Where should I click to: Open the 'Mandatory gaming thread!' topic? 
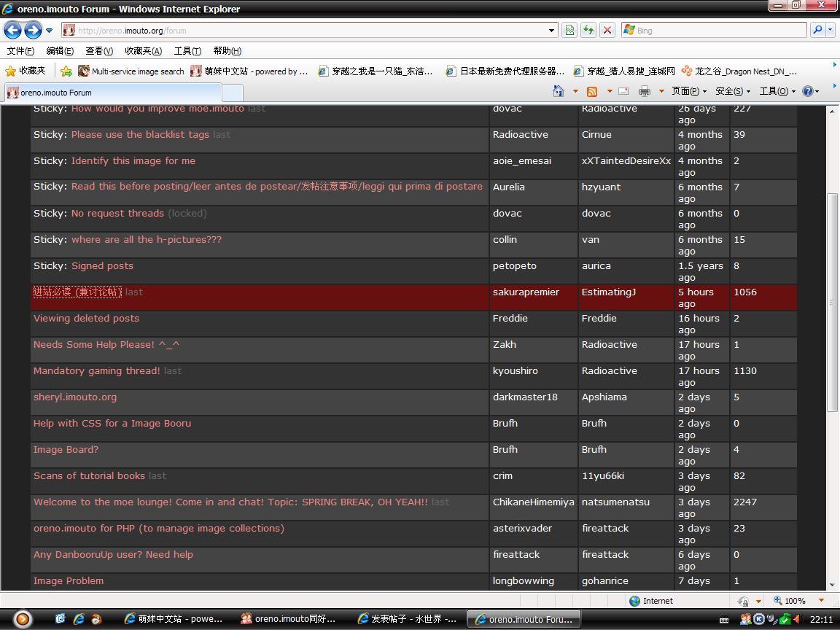(96, 370)
